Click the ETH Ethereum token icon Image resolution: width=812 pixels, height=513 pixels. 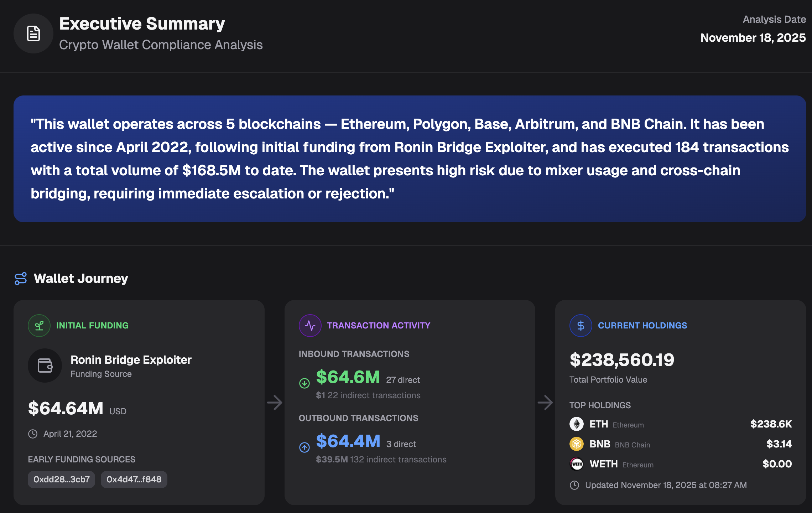click(577, 424)
